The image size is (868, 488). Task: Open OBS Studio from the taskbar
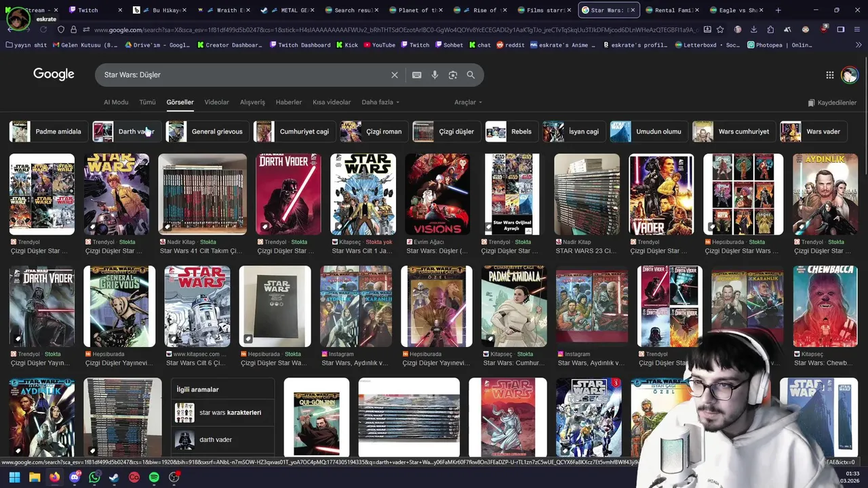coord(174,477)
